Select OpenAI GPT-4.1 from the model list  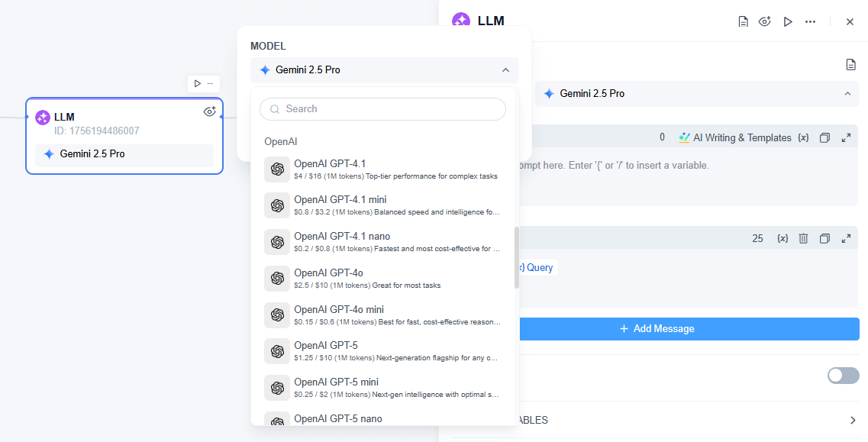pyautogui.click(x=383, y=169)
